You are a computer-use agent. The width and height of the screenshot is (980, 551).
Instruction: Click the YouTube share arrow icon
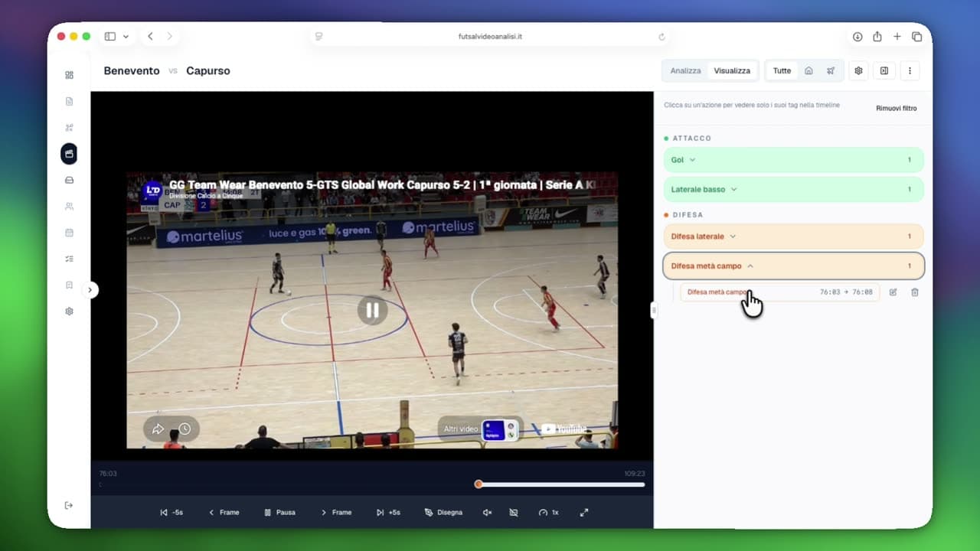click(x=158, y=429)
